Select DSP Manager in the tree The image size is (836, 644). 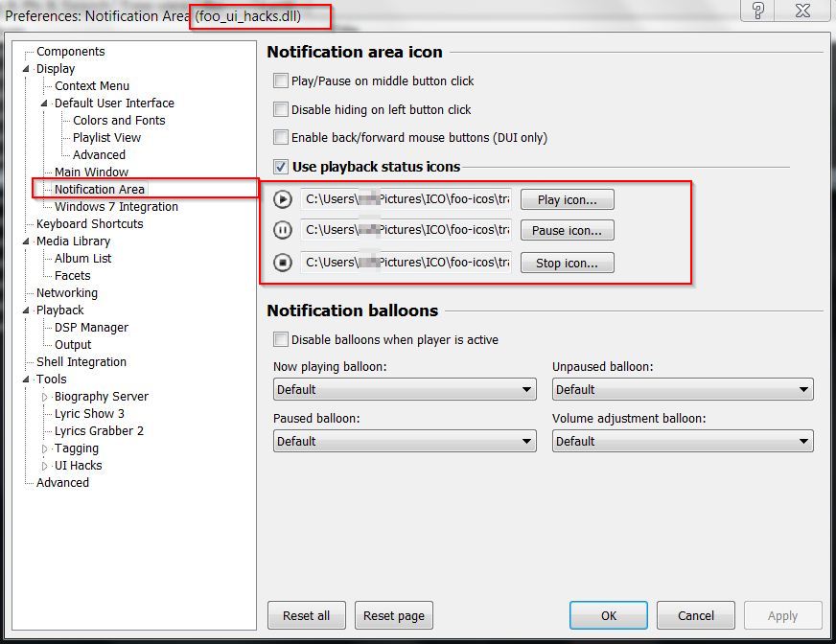91,328
